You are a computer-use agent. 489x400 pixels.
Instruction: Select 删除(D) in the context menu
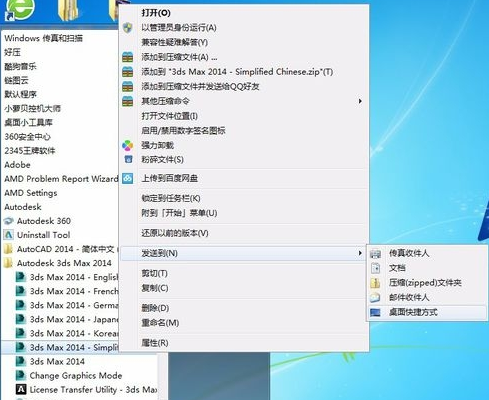point(155,308)
